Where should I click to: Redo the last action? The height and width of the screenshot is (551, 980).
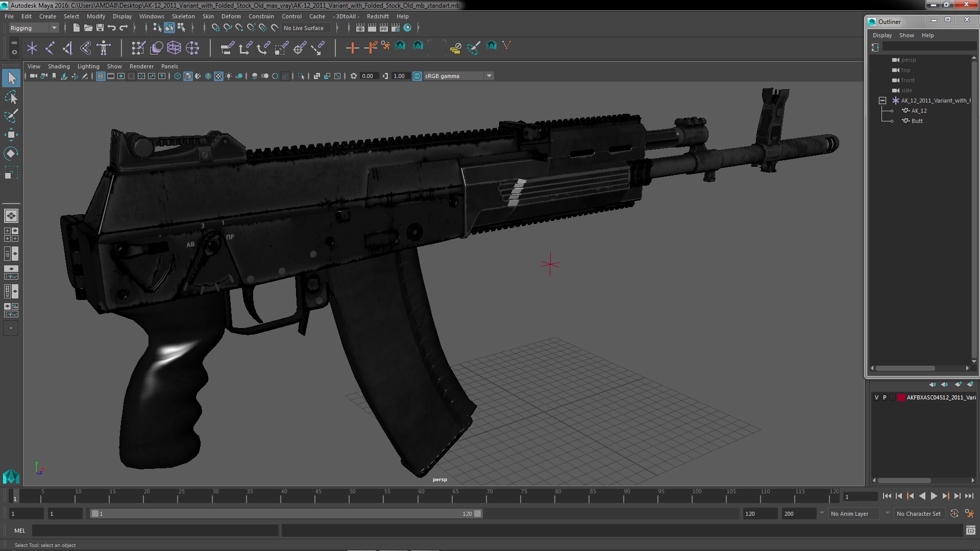pyautogui.click(x=124, y=28)
